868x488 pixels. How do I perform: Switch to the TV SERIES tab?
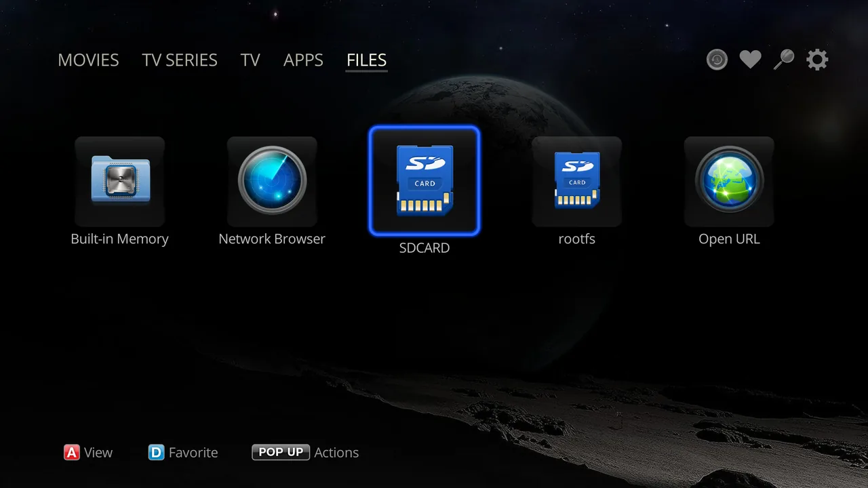point(180,60)
